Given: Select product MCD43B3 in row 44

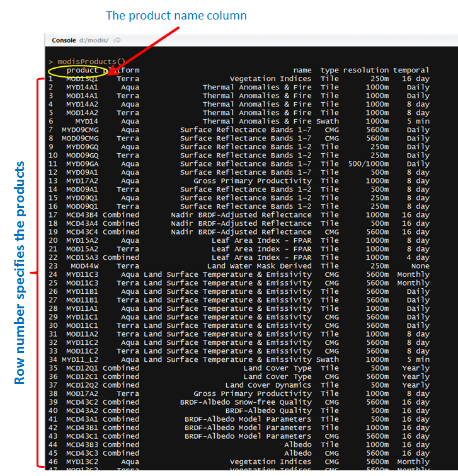Looking at the screenshot, I should tap(82, 444).
